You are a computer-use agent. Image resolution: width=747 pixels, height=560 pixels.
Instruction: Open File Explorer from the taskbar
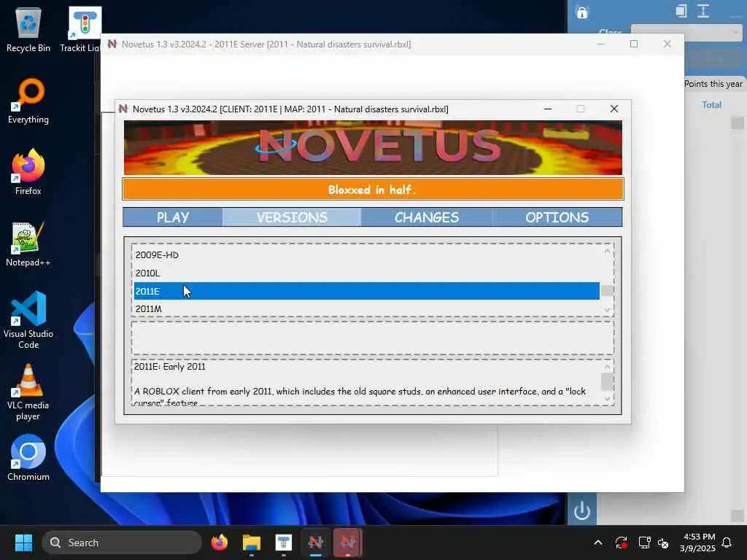tap(251, 542)
